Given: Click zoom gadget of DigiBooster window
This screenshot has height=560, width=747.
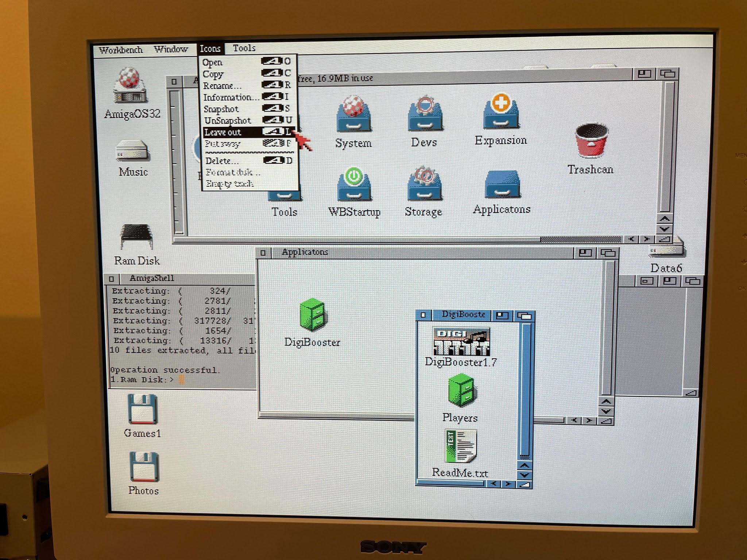Looking at the screenshot, I should click(x=503, y=315).
